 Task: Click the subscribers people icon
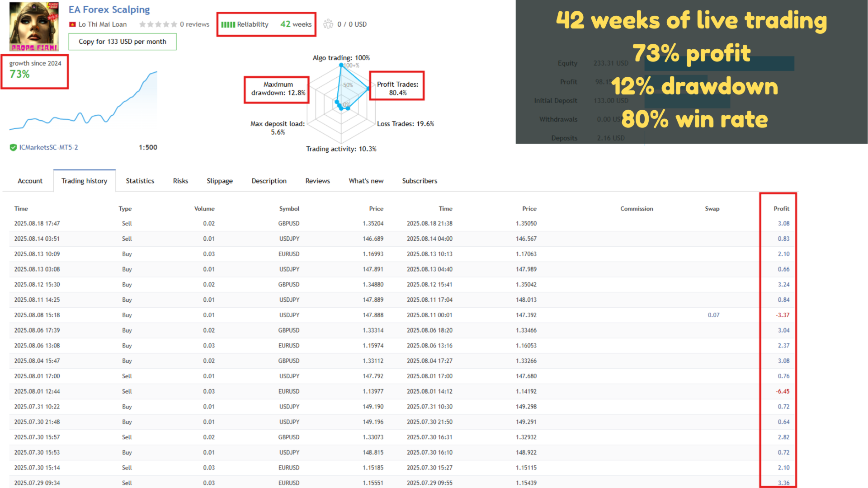(328, 24)
